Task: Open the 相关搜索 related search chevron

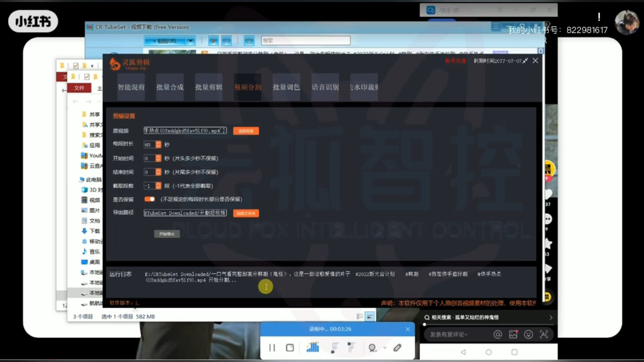Action: click(x=550, y=317)
